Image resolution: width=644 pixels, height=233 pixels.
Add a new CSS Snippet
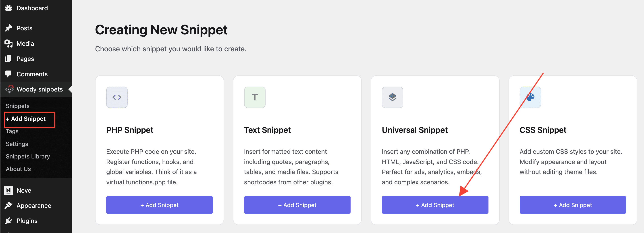[573, 205]
